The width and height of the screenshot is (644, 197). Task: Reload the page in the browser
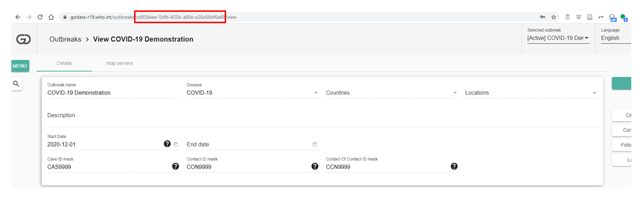click(40, 17)
